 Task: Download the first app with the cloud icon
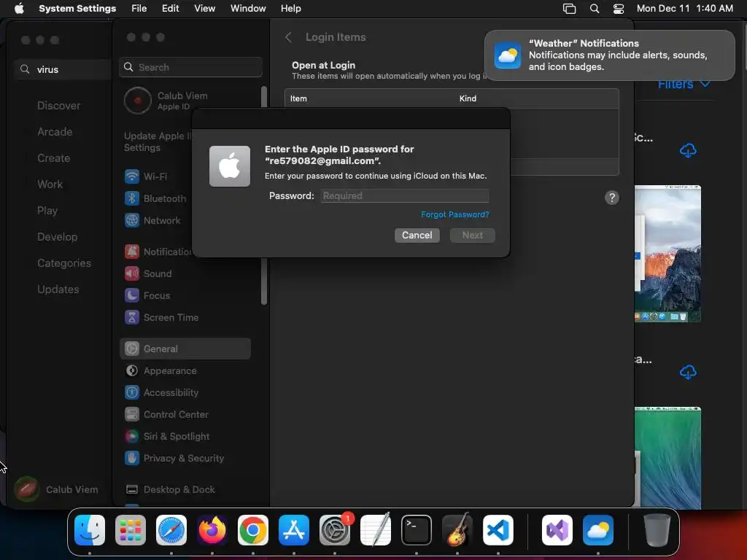pos(688,151)
